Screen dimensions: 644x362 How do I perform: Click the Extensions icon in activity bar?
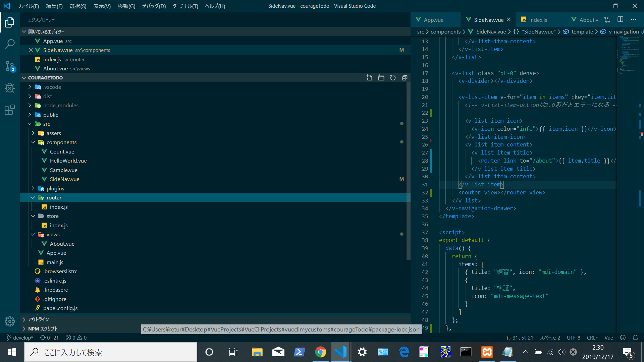coord(10,110)
